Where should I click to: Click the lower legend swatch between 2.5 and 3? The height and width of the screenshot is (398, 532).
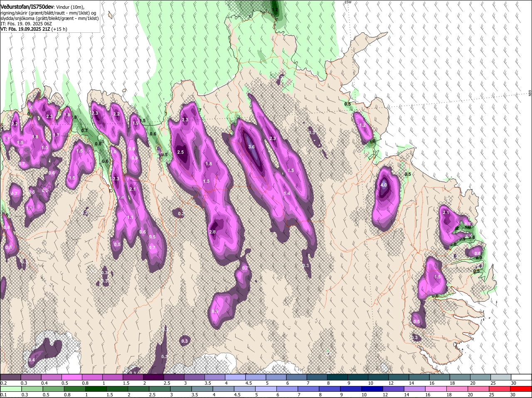[160, 389]
